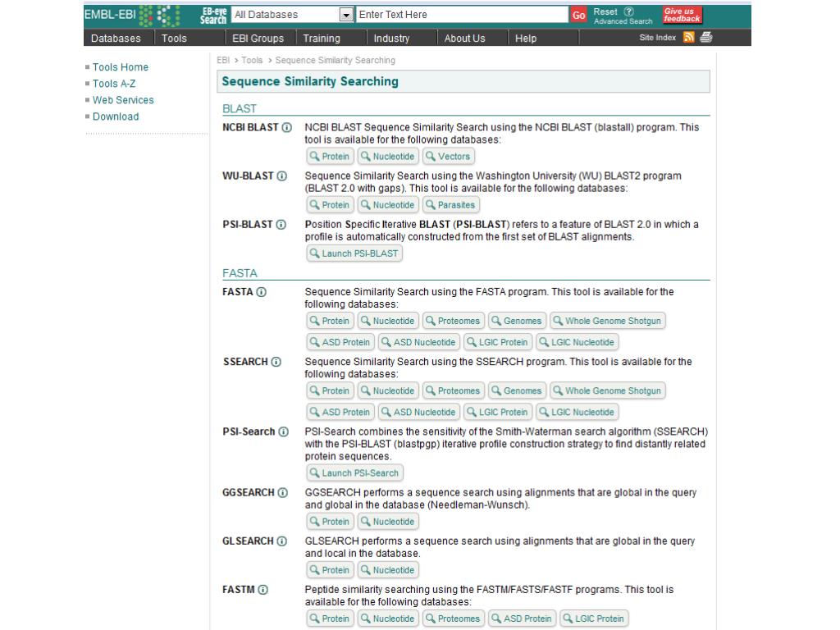
Task: Open the info icon beside WU-BLAST
Action: click(x=282, y=176)
